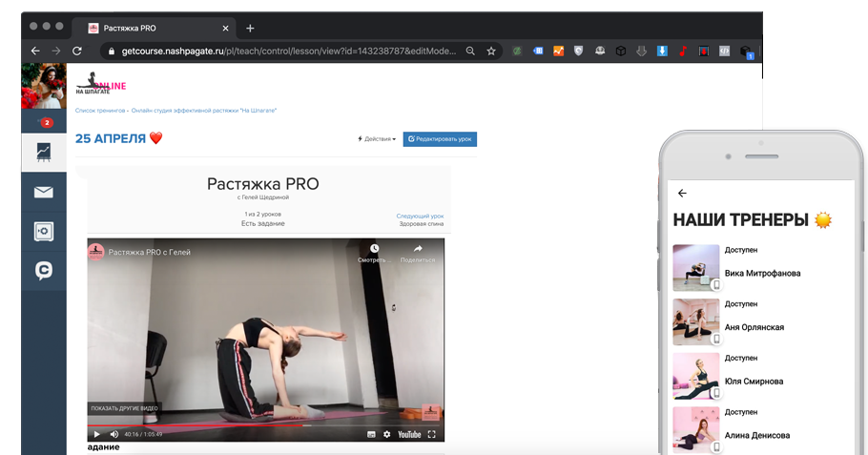This screenshot has width=868, height=455.
Task: Tap Аня Орлянская's photo thumbnail
Action: [696, 322]
